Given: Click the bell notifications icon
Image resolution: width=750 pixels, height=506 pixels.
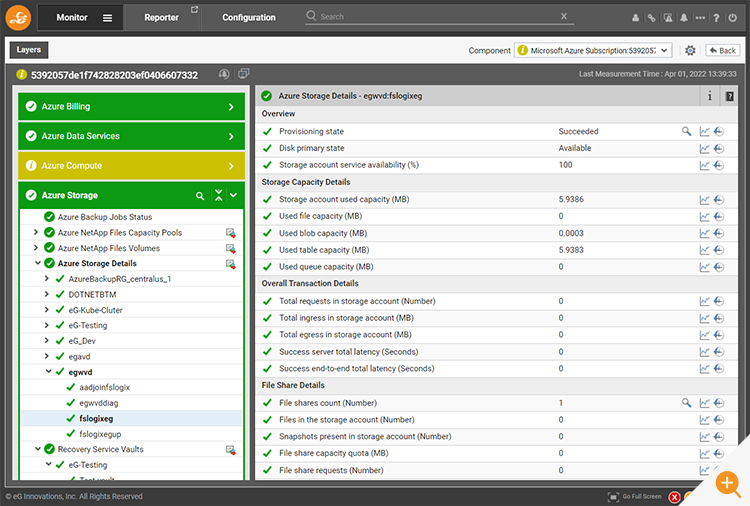Looking at the screenshot, I should click(x=684, y=18).
